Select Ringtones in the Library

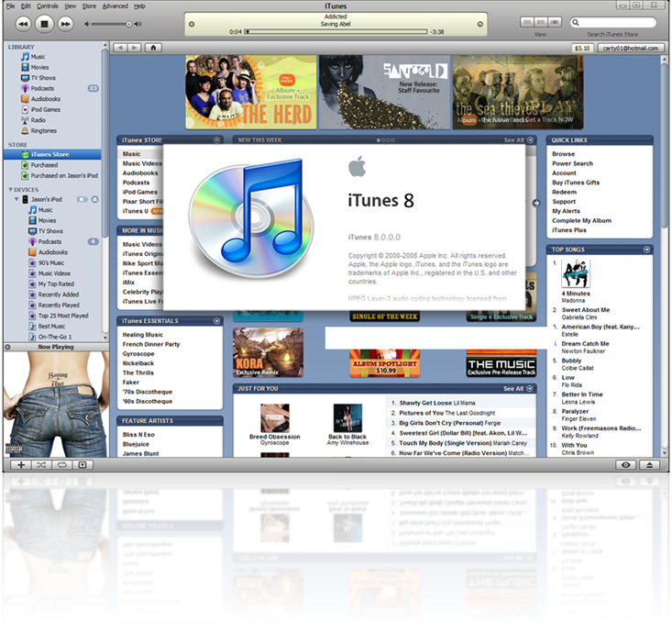(43, 131)
